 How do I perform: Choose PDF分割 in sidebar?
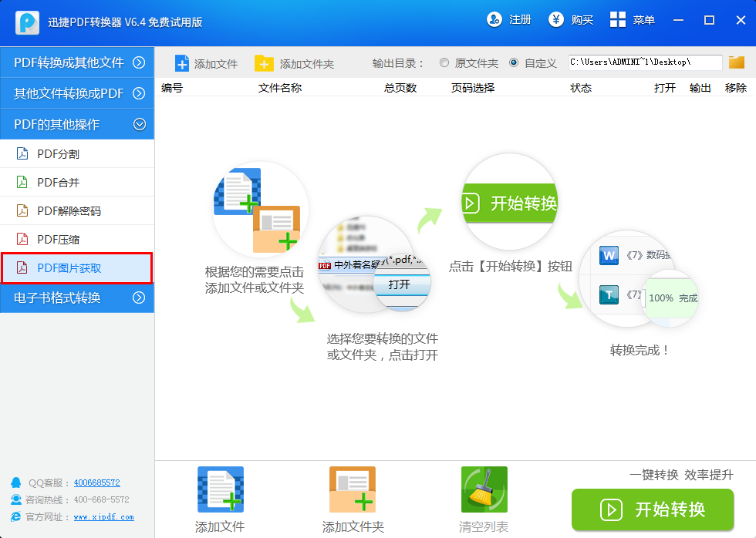coord(77,153)
